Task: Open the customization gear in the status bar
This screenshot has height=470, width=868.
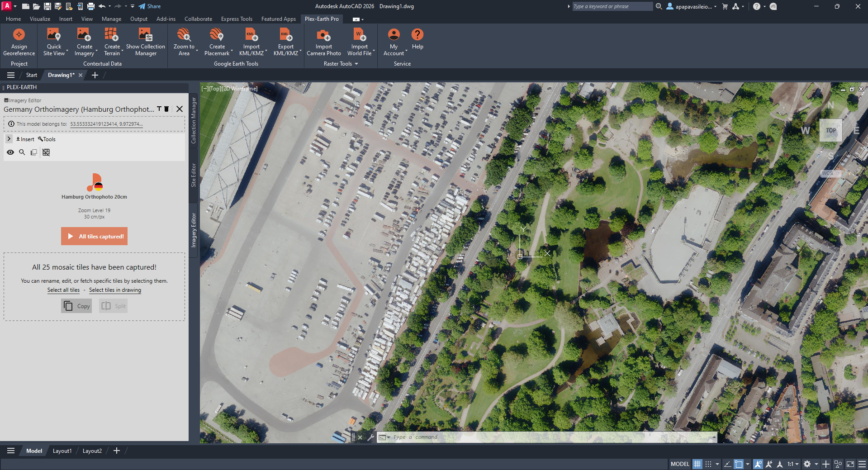Action: 808,464
